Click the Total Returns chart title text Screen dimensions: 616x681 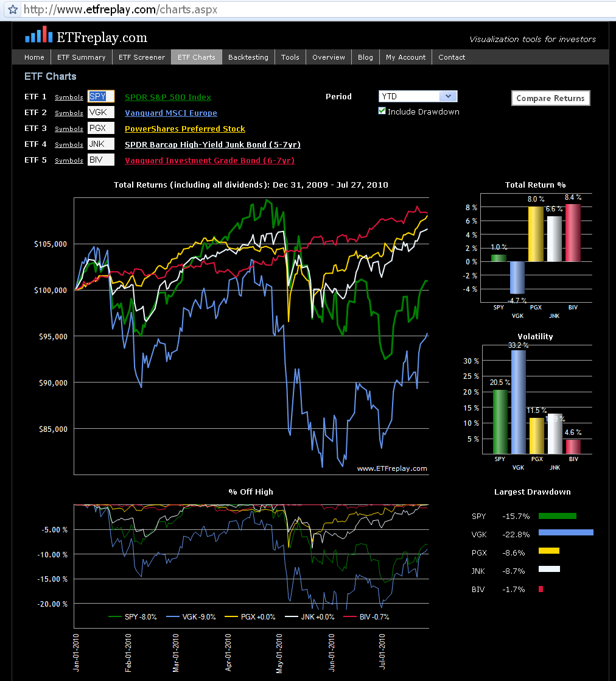tap(251, 185)
